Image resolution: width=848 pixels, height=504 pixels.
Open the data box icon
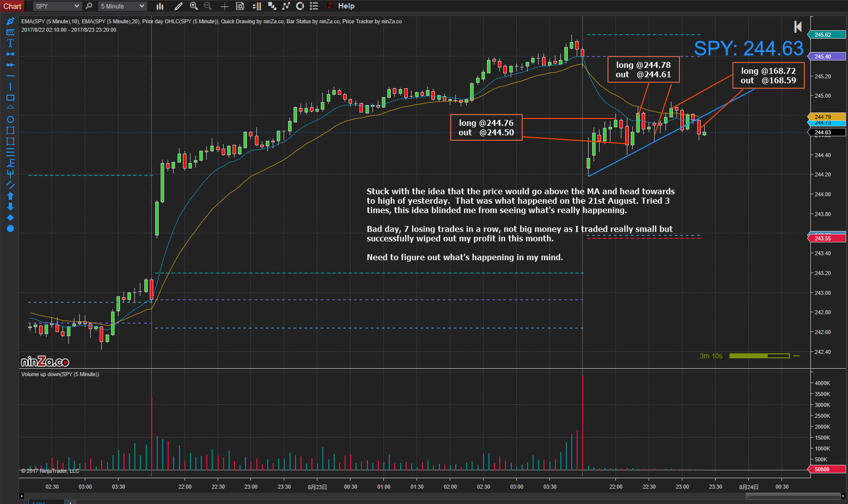[240, 6]
